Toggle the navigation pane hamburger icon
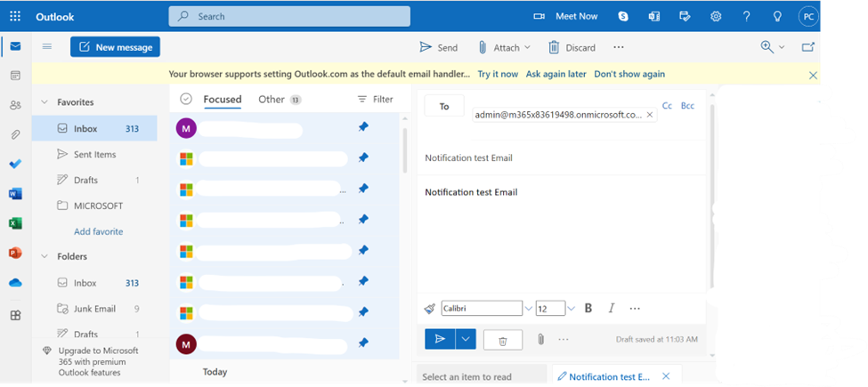 coord(47,47)
